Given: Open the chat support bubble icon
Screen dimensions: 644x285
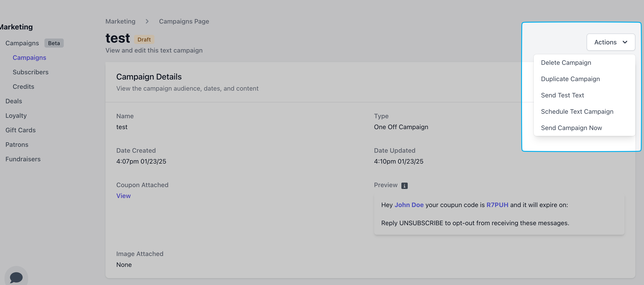Looking at the screenshot, I should (x=16, y=277).
